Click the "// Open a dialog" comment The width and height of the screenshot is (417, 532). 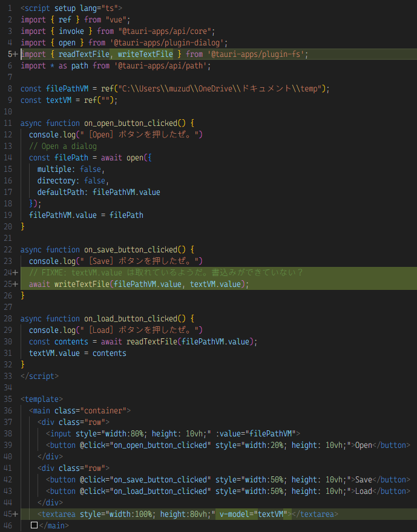tap(63, 146)
